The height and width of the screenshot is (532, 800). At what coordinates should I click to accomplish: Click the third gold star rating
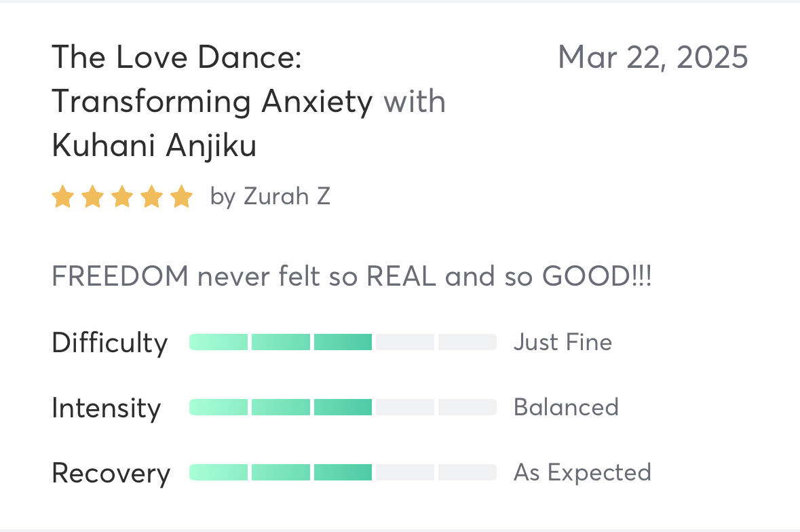[x=122, y=197]
